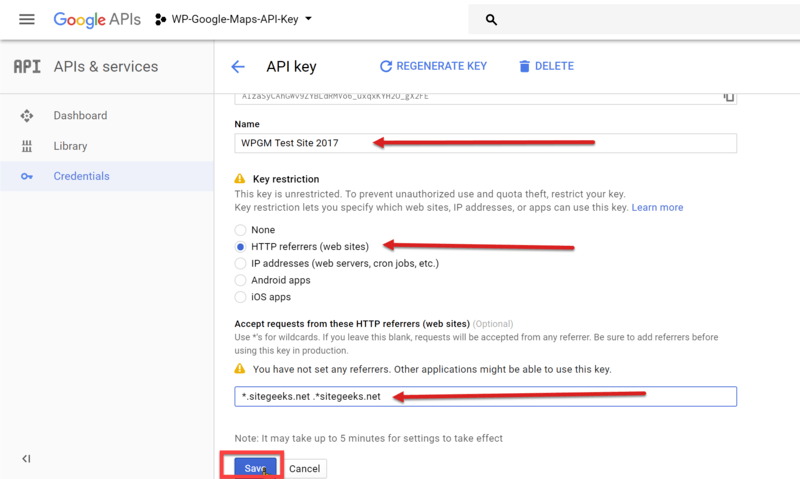Click DELETE button
The image size is (800, 479).
(x=546, y=66)
